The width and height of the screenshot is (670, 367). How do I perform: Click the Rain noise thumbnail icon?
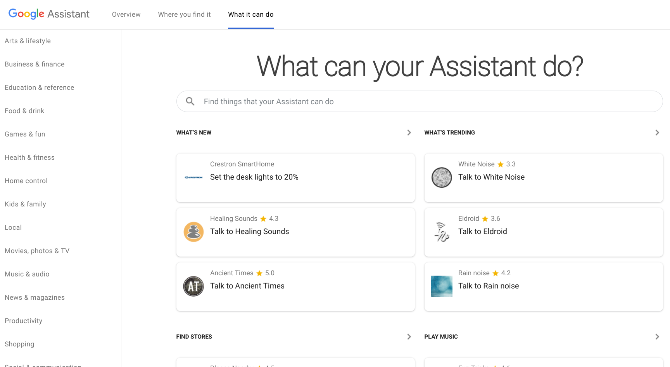click(x=441, y=286)
